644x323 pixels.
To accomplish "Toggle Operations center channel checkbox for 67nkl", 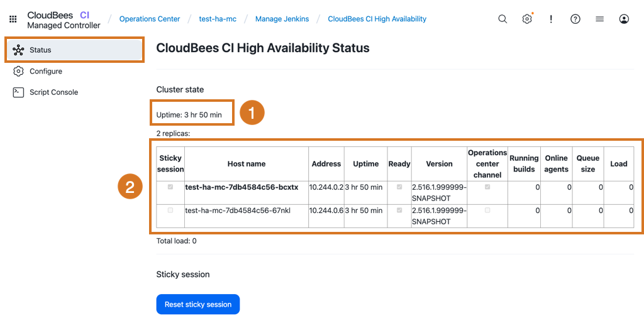I will point(487,210).
